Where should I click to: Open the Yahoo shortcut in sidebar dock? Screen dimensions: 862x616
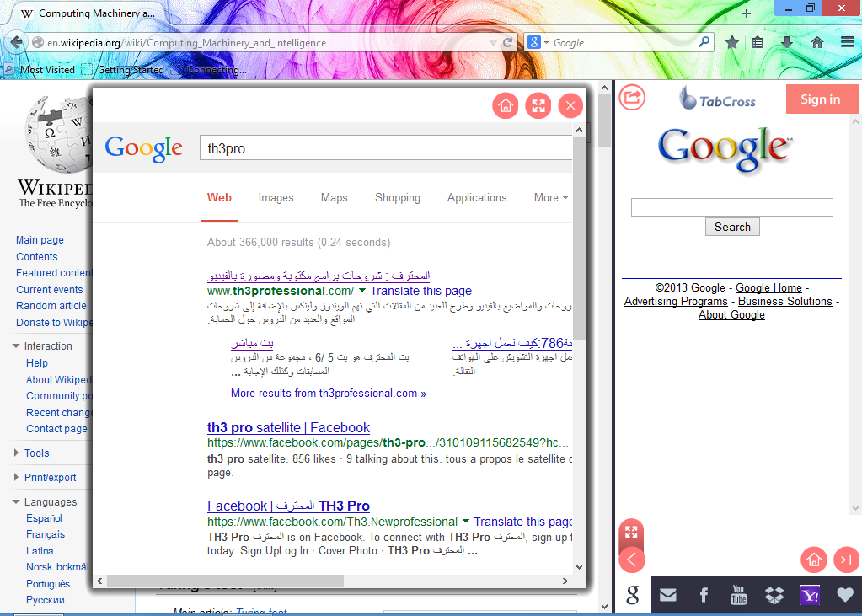coord(810,595)
